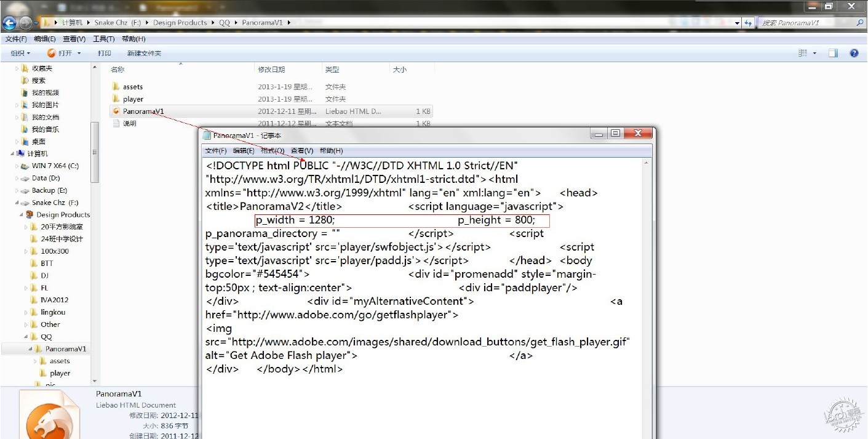Open the 编辑(E) menu in Explorer
The image size is (868, 439).
coord(44,39)
